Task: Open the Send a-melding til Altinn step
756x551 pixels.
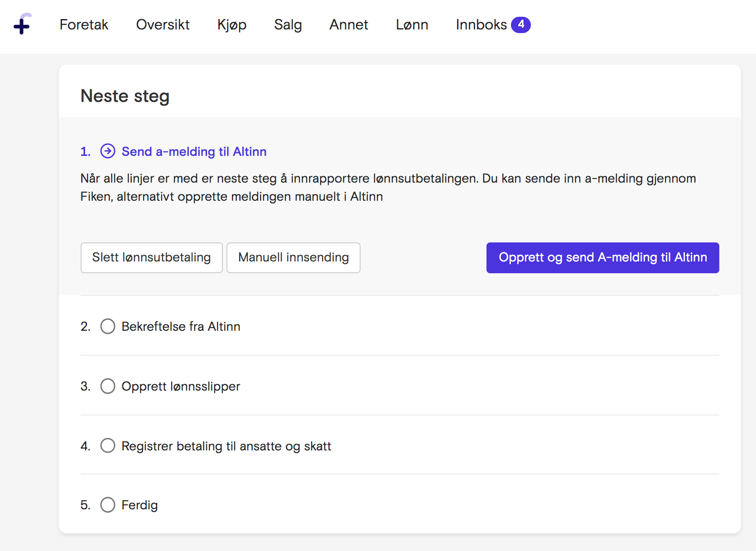Action: [x=194, y=151]
